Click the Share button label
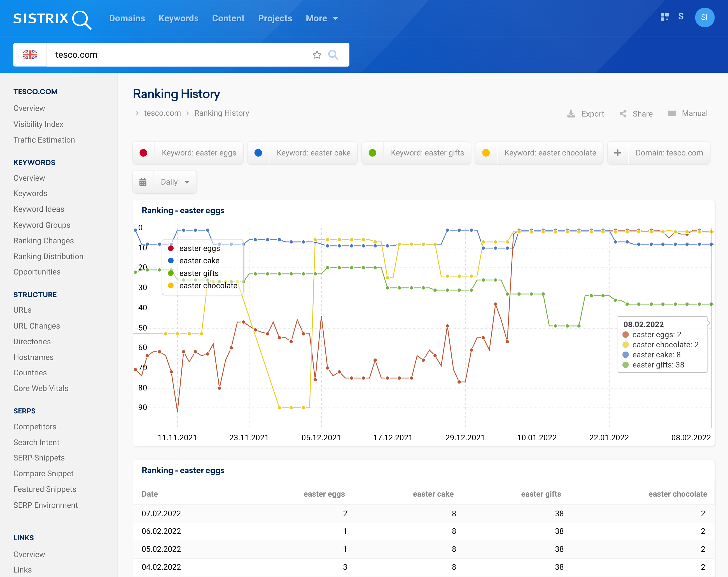The width and height of the screenshot is (728, 577). tap(643, 114)
